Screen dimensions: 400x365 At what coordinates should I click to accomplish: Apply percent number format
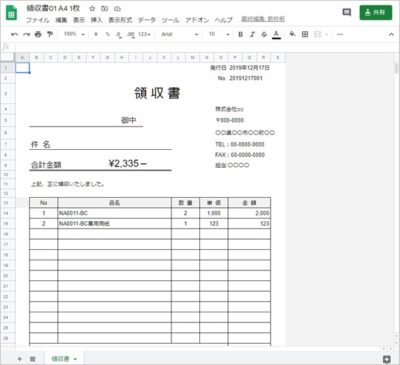(108, 34)
